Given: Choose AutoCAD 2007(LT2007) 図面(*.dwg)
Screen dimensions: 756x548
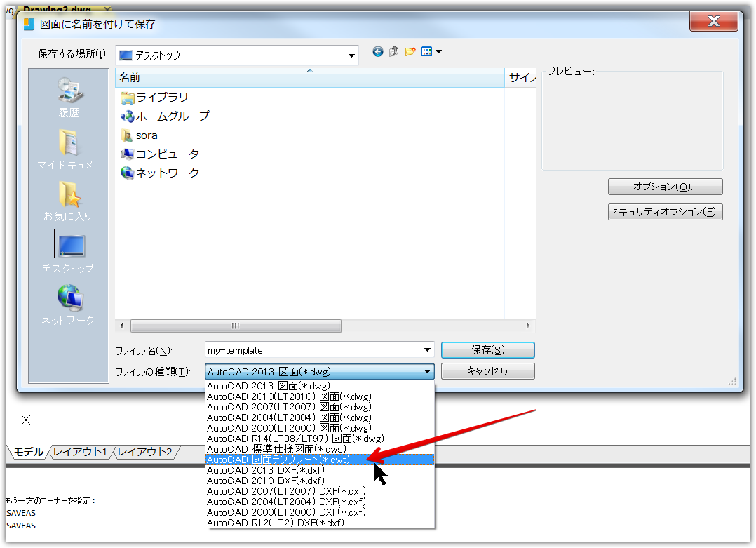Looking at the screenshot, I should pos(320,407).
